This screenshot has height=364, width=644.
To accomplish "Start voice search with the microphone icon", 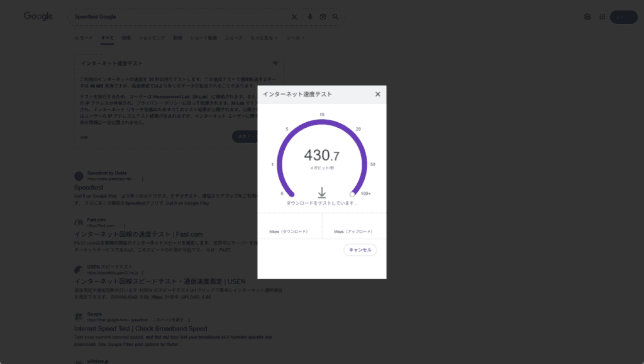I will click(x=310, y=17).
